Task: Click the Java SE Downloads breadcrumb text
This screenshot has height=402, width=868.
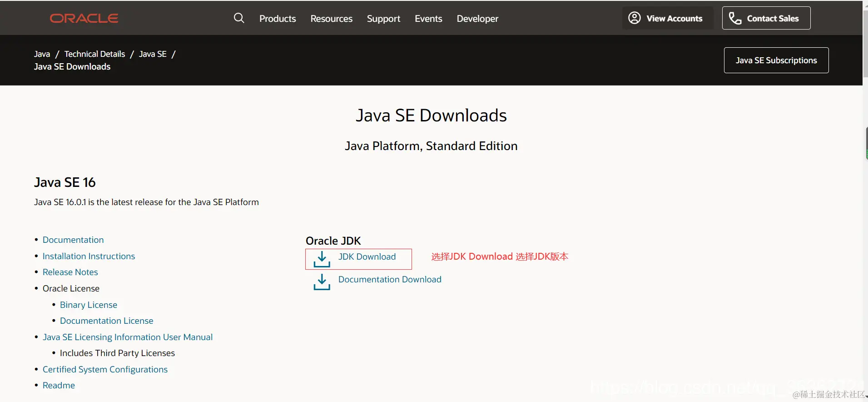Action: 72,66
